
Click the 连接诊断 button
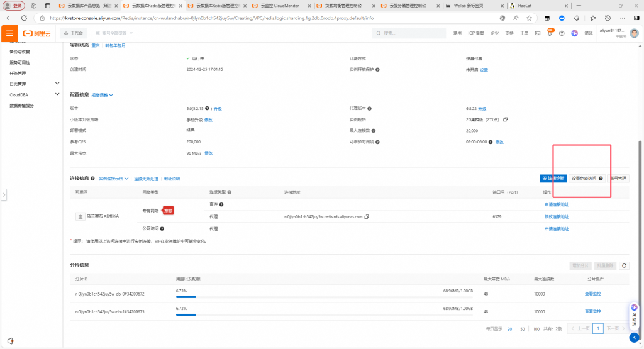coord(553,179)
